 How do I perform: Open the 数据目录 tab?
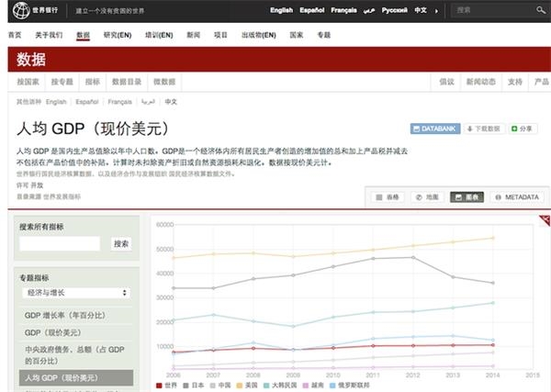[x=128, y=82]
